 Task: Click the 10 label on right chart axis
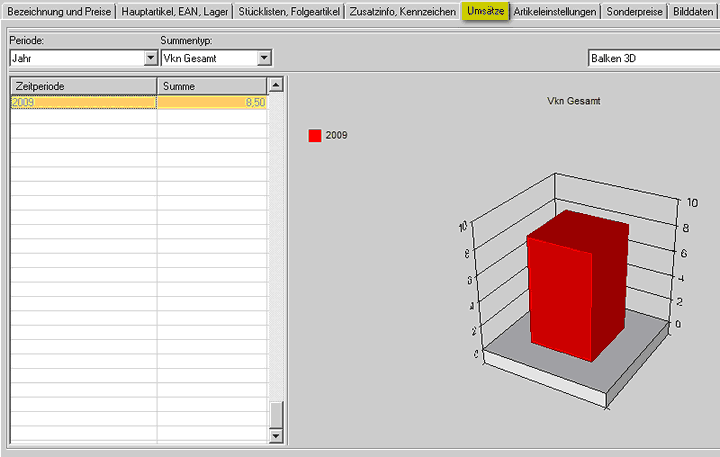click(692, 203)
